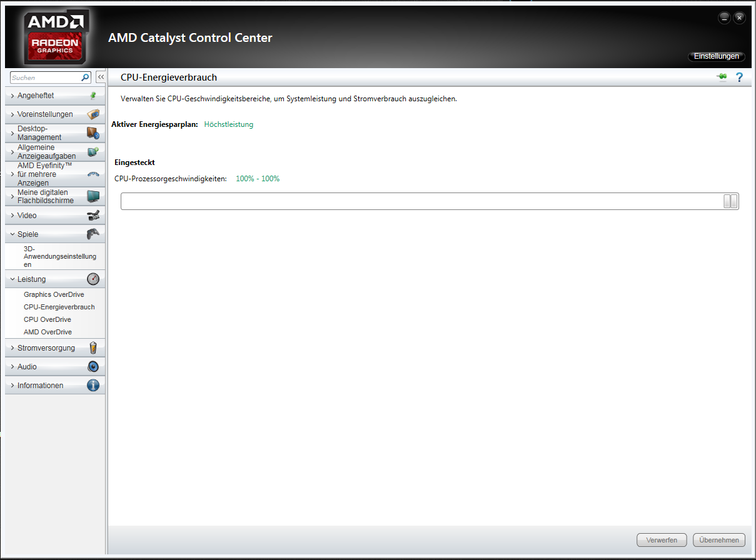Expand Allgemeine Anzeigeaufgaben section

(55, 152)
